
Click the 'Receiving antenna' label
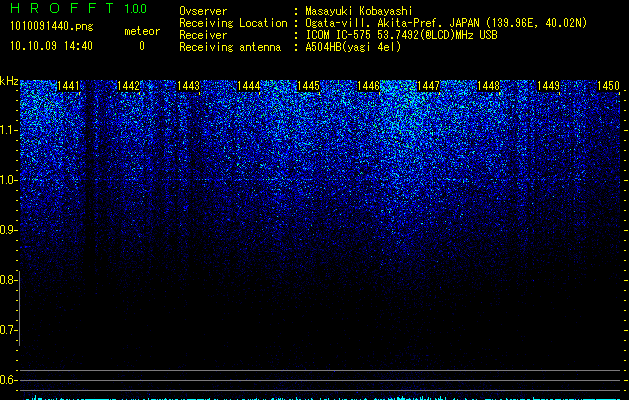(230, 47)
